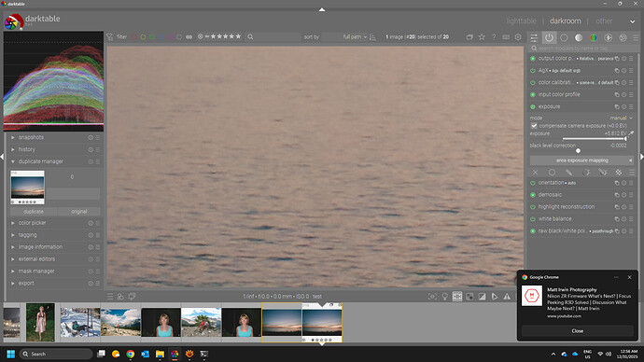Show only active modules via power icon
The image size is (644, 362).
(x=549, y=37)
